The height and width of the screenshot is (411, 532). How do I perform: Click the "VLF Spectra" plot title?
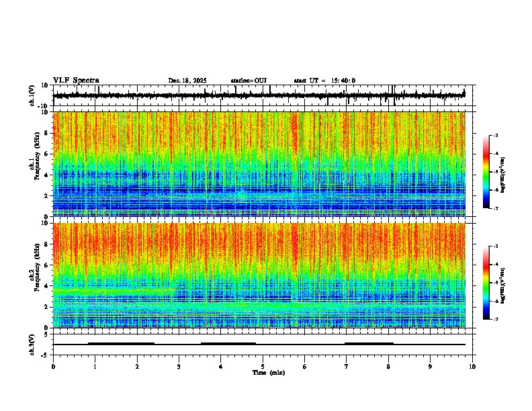(76, 80)
